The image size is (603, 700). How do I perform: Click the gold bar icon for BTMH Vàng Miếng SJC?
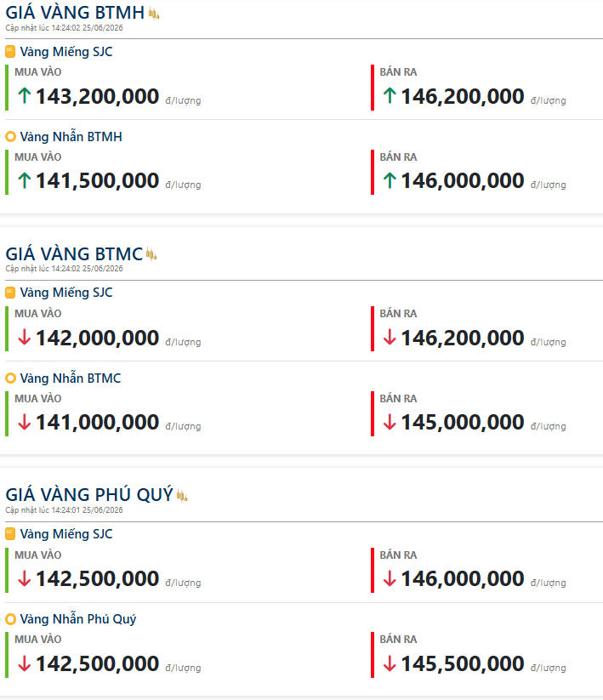coord(10,52)
